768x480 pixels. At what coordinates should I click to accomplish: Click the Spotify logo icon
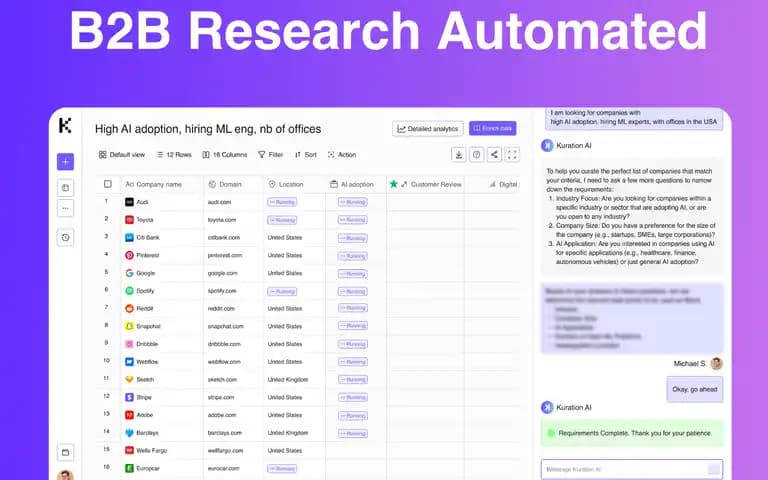click(x=129, y=290)
